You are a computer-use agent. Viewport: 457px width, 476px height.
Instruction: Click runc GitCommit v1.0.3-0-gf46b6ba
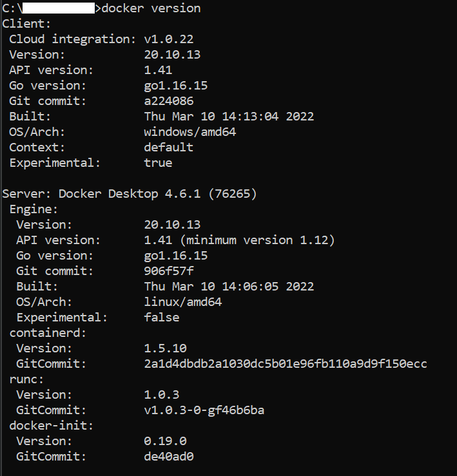coord(204,410)
